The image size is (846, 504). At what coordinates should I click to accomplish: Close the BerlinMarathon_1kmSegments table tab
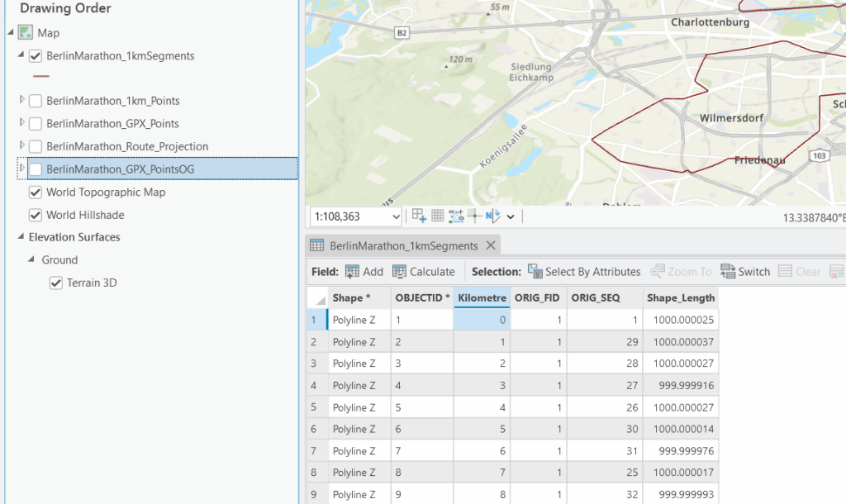click(490, 245)
